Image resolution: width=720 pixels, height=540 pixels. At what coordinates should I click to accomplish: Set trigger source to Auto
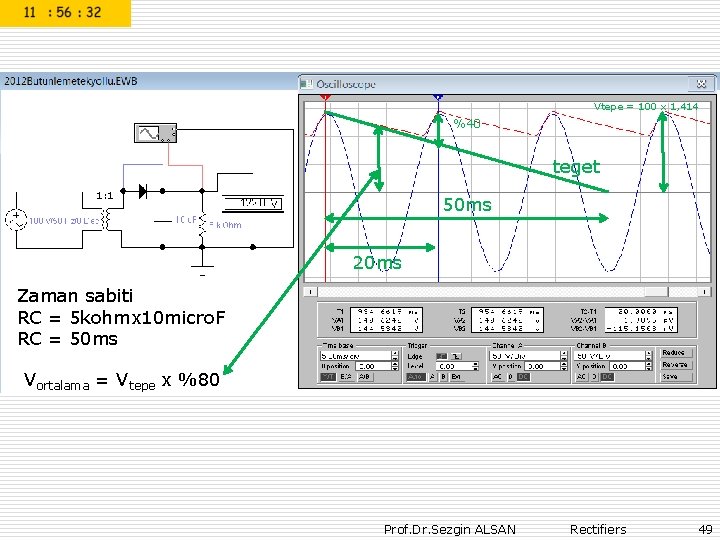pos(416,377)
